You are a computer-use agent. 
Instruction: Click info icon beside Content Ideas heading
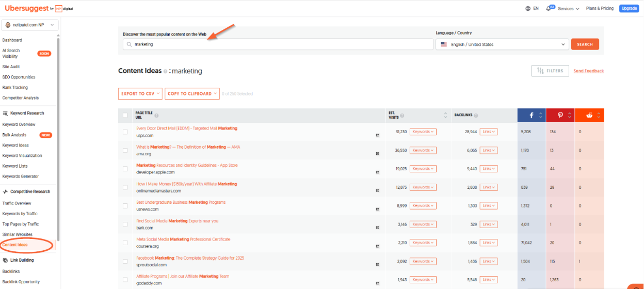pos(165,71)
